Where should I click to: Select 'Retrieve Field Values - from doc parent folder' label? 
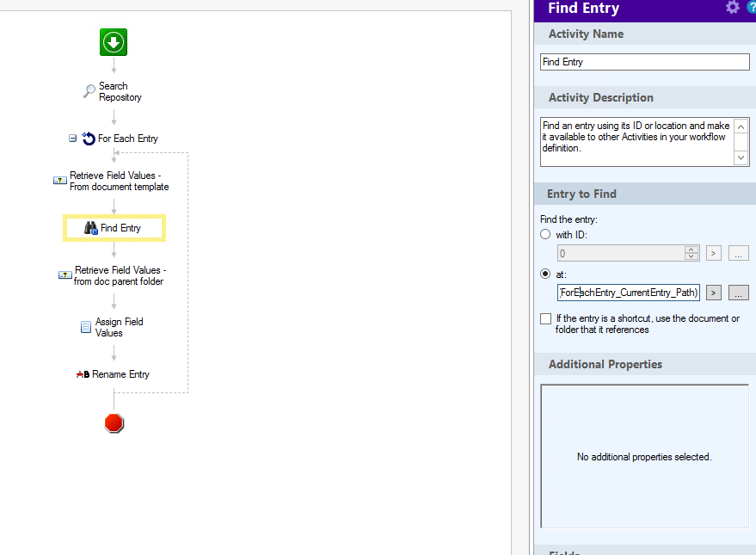tap(120, 276)
